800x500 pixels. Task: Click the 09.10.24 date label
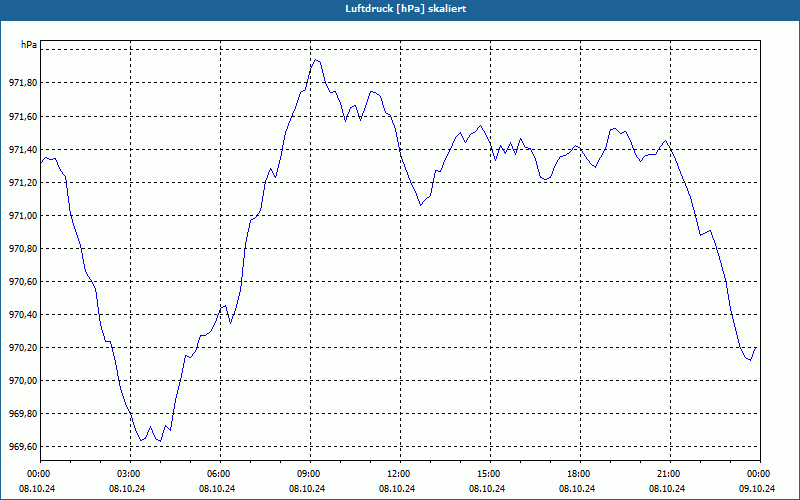point(758,488)
